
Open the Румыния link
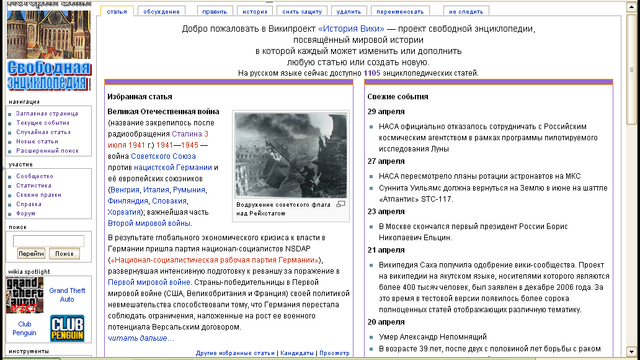point(189,190)
